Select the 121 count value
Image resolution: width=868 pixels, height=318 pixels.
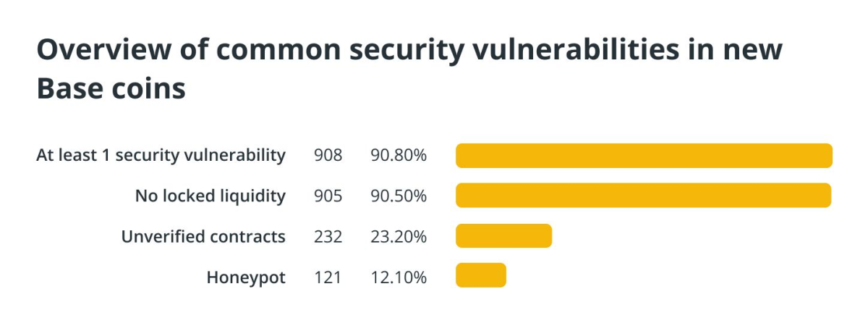click(328, 277)
